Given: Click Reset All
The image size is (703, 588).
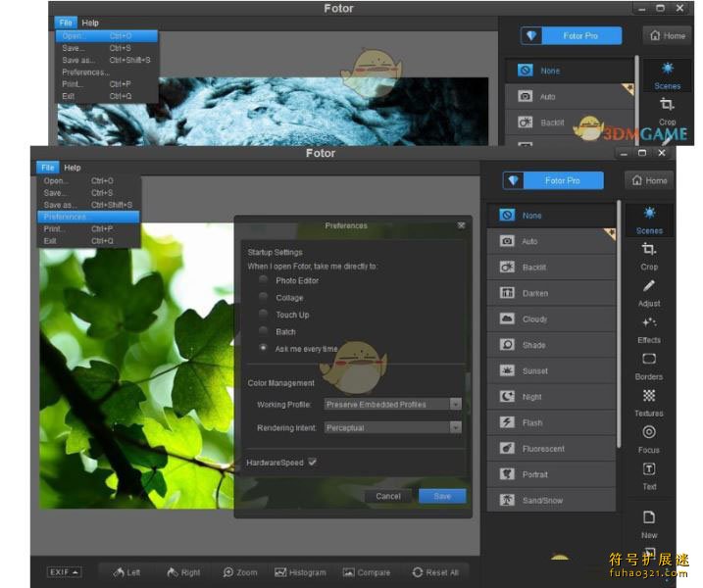Looking at the screenshot, I should click(x=435, y=572).
